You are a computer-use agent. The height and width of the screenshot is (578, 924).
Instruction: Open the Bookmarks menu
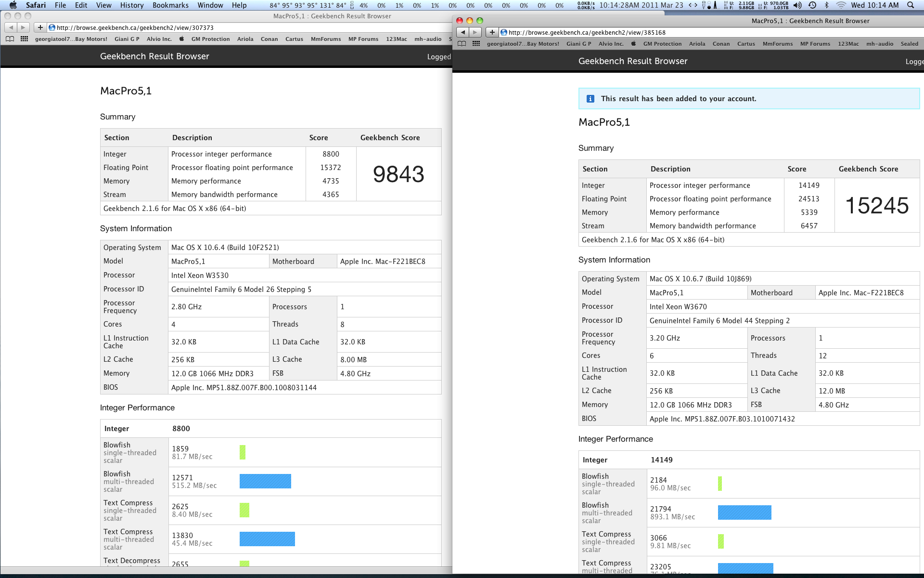pyautogui.click(x=170, y=5)
